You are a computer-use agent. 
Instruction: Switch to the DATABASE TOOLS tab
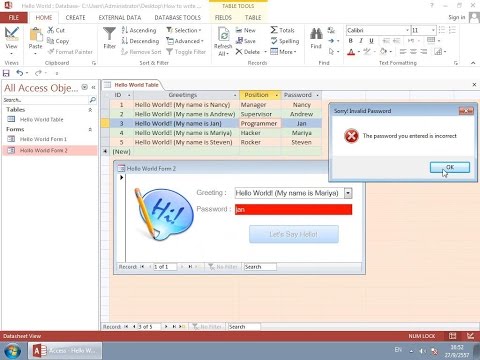pyautogui.click(x=177, y=18)
